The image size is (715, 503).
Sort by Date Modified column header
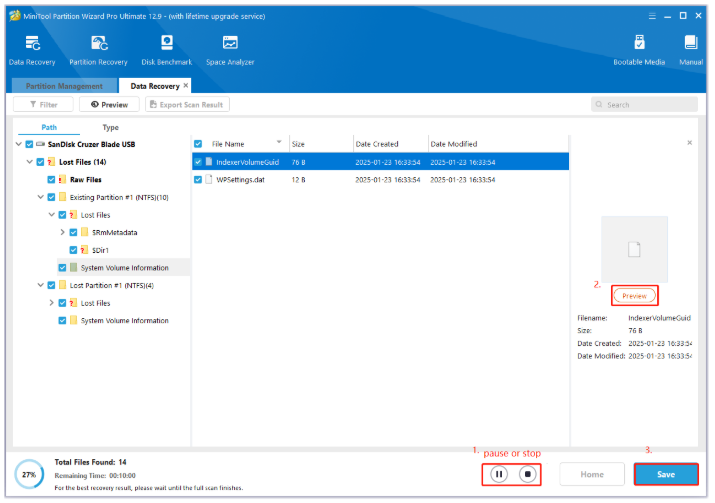(x=498, y=144)
